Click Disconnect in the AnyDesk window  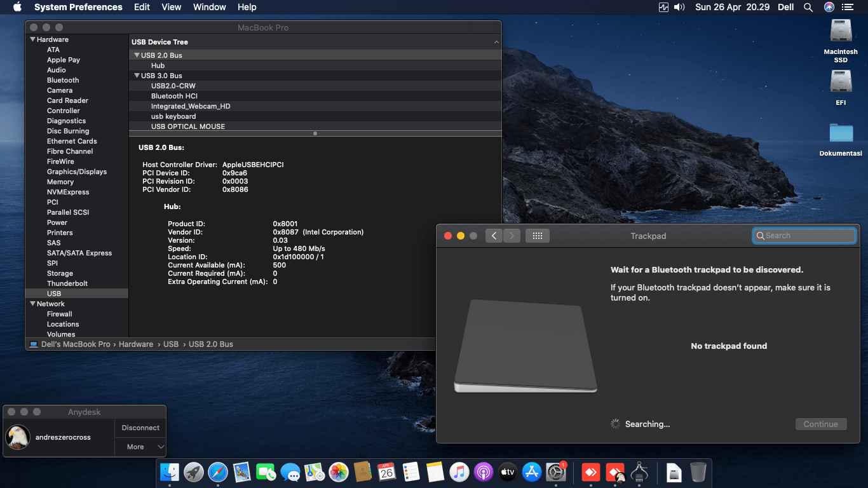tap(140, 428)
